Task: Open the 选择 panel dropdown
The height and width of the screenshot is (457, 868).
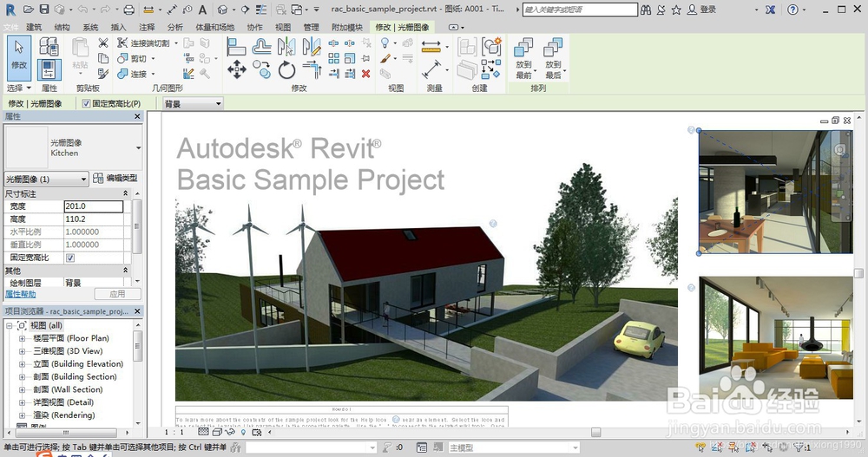Action: [x=19, y=88]
